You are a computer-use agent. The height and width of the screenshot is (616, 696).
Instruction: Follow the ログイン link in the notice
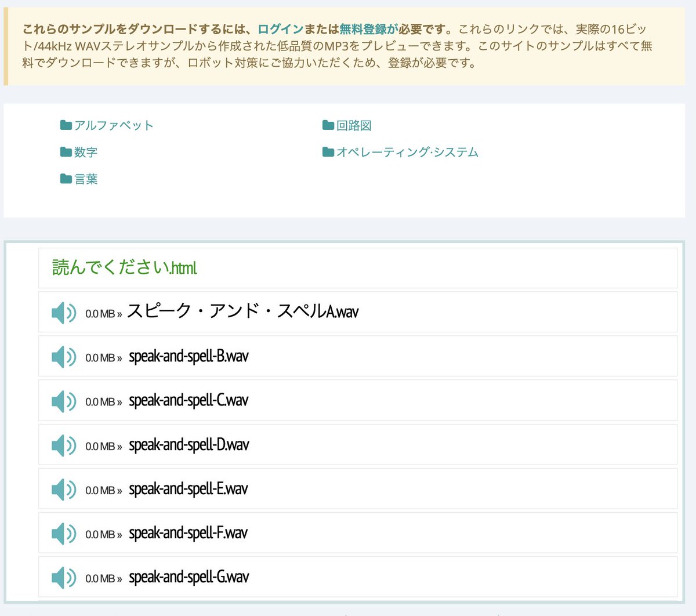click(x=281, y=29)
